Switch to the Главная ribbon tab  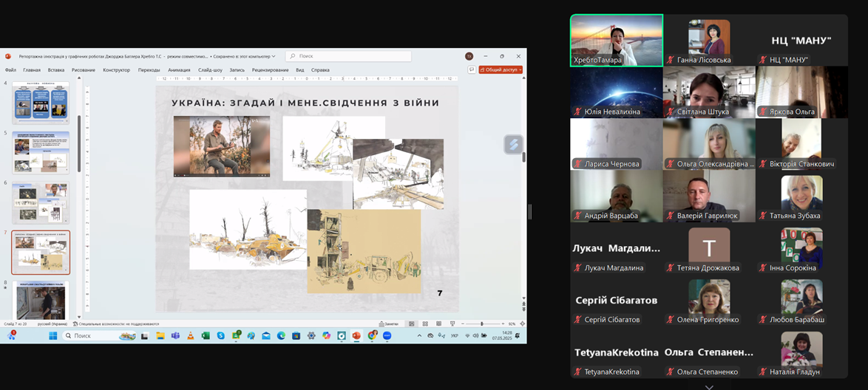(32, 70)
